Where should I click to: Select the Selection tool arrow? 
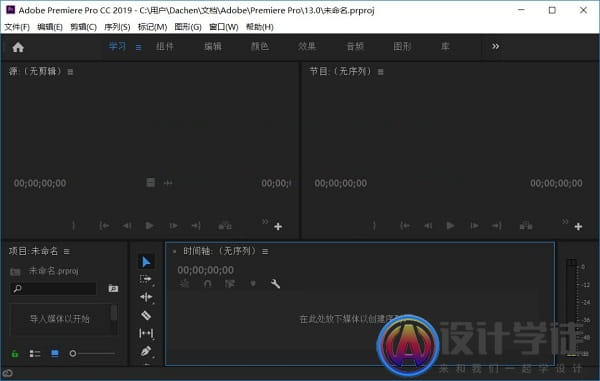pyautogui.click(x=146, y=262)
